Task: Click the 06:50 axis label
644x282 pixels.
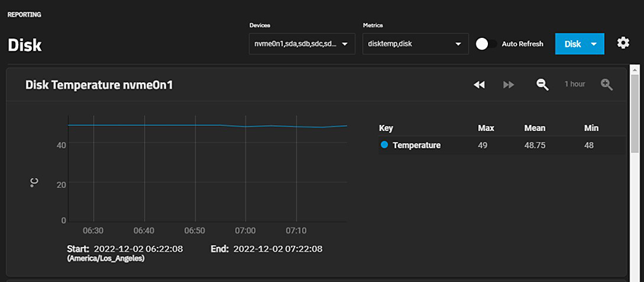Action: pos(195,230)
